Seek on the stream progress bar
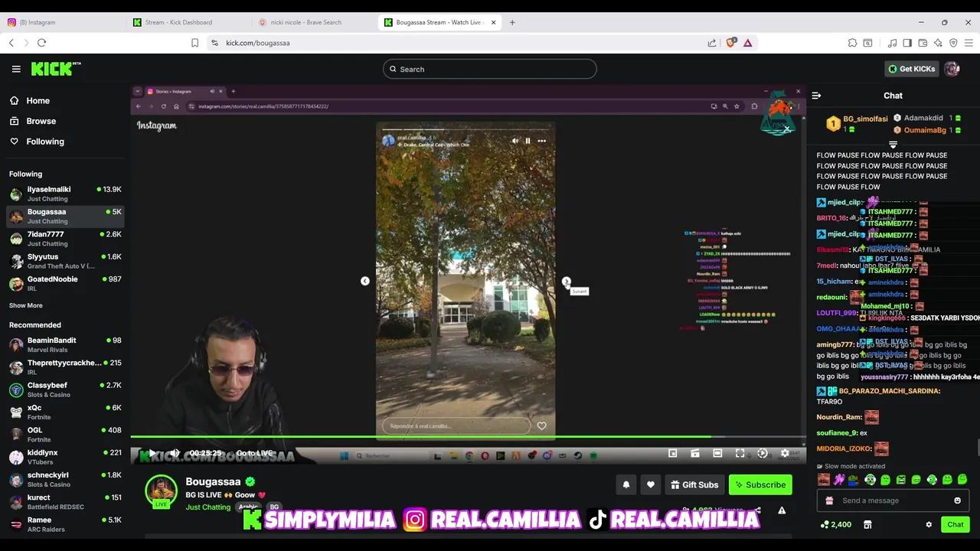This screenshot has height=551, width=980. 468,437
